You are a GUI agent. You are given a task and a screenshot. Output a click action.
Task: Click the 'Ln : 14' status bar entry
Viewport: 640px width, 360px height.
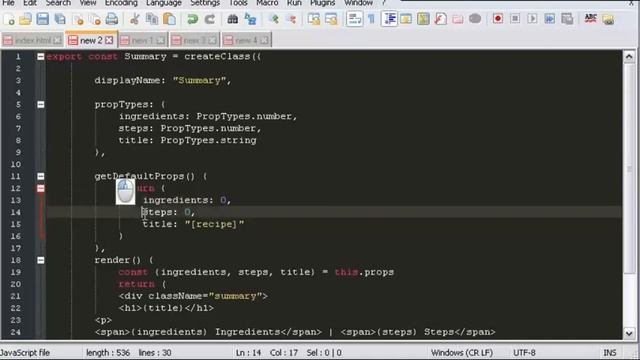coord(248,353)
